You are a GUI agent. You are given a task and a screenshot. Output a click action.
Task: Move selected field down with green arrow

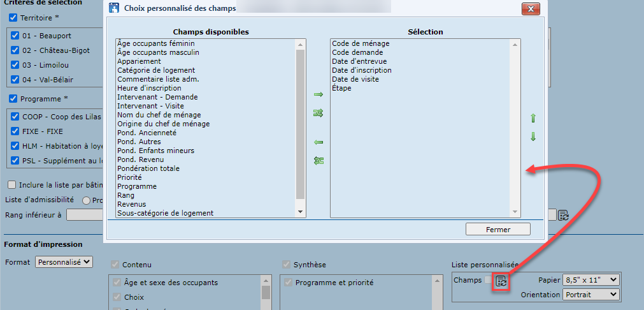pyautogui.click(x=533, y=137)
